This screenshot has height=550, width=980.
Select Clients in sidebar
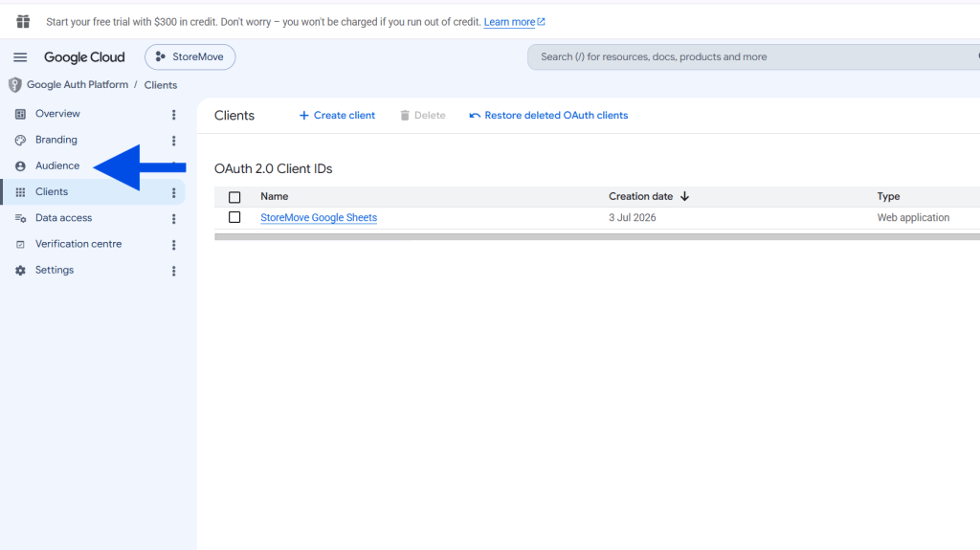pyautogui.click(x=52, y=192)
